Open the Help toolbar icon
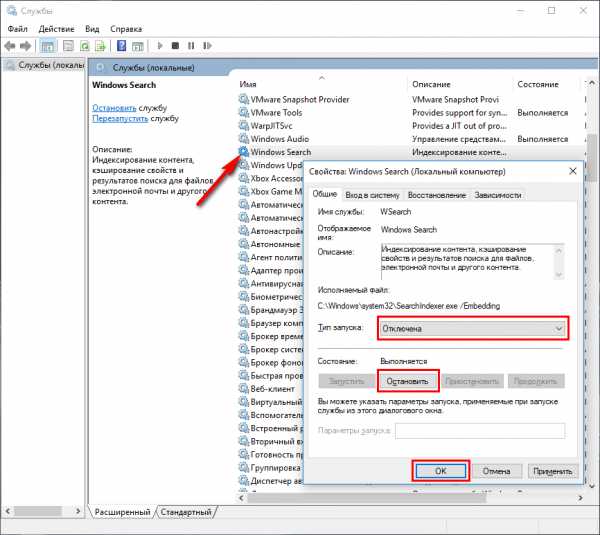The width and height of the screenshot is (600, 535). [x=122, y=46]
